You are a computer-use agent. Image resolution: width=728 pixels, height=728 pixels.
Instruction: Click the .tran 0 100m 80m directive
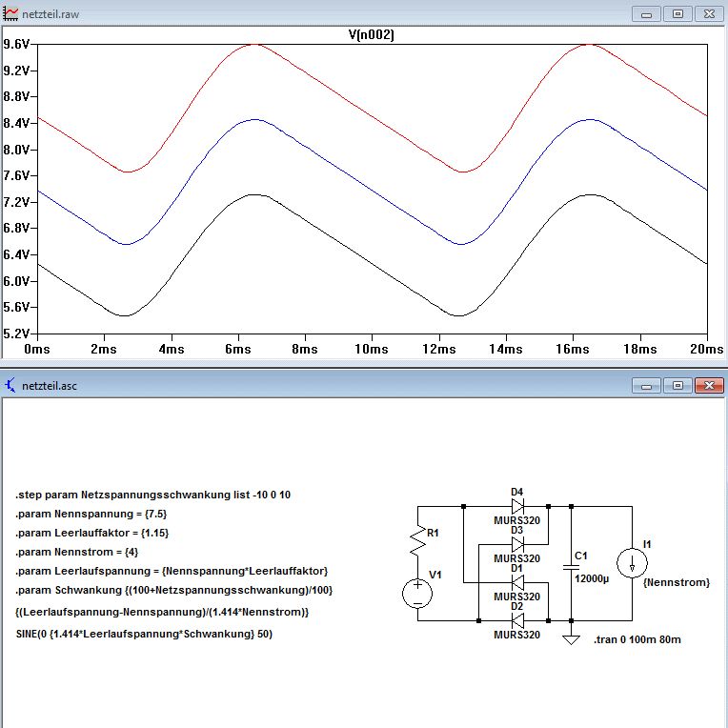(x=637, y=639)
